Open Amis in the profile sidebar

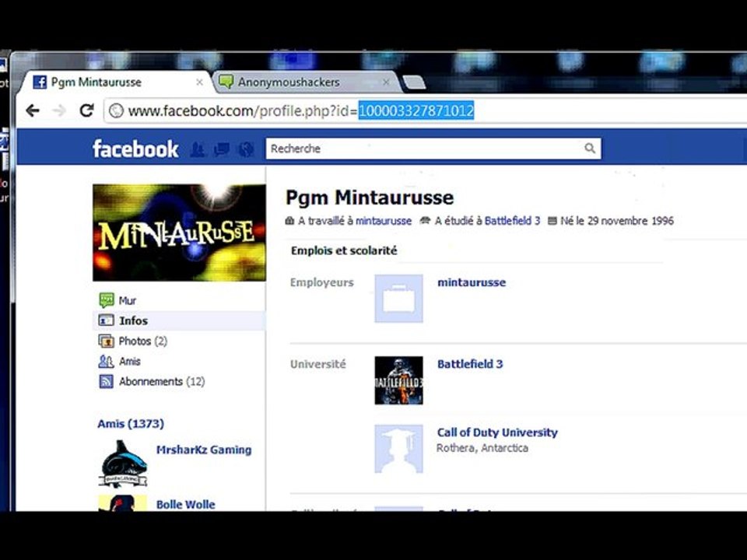[130, 362]
